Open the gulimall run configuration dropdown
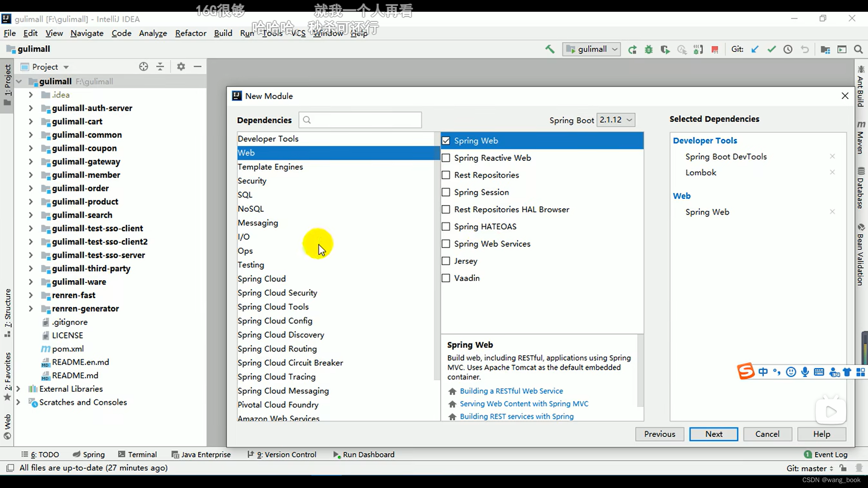Image resolution: width=868 pixels, height=488 pixels. [x=591, y=49]
